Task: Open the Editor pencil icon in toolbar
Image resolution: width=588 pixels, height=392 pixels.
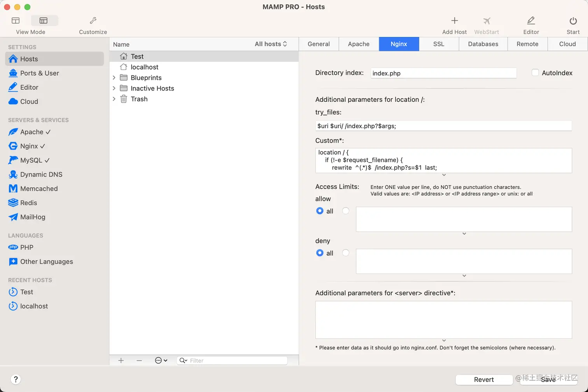Action: [531, 21]
